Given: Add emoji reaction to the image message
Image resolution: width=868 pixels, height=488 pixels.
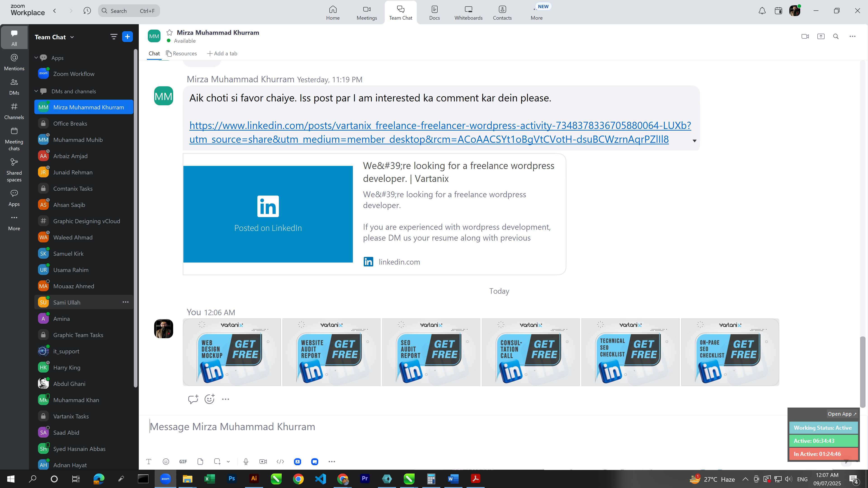Looking at the screenshot, I should [210, 399].
